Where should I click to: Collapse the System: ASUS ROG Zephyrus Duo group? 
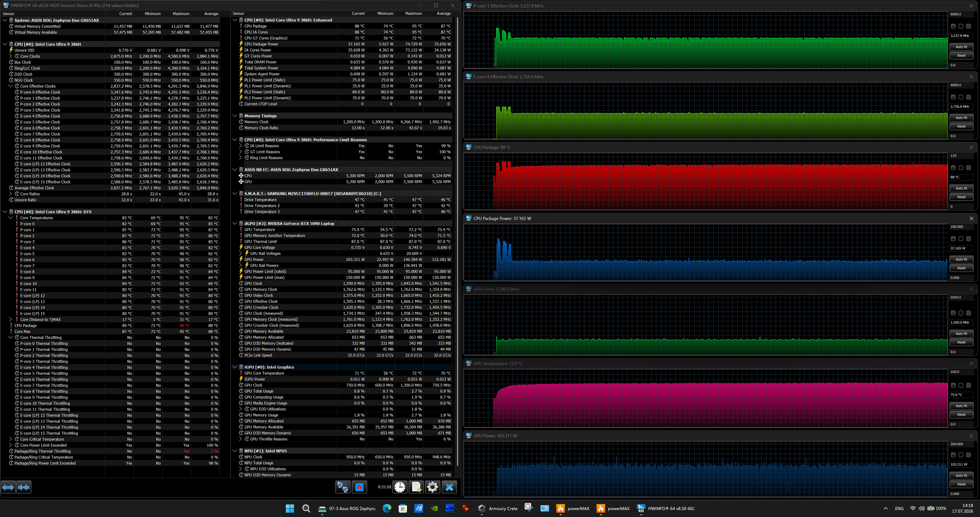(x=5, y=20)
